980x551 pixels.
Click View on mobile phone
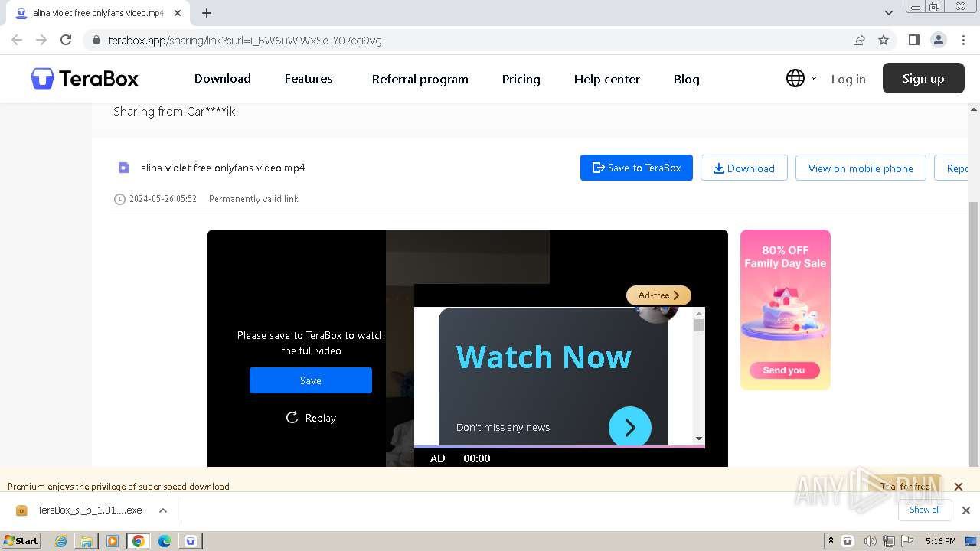861,168
